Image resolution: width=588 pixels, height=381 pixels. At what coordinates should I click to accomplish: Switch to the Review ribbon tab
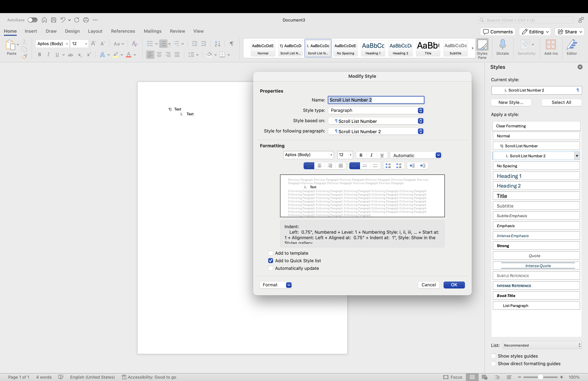click(x=177, y=31)
